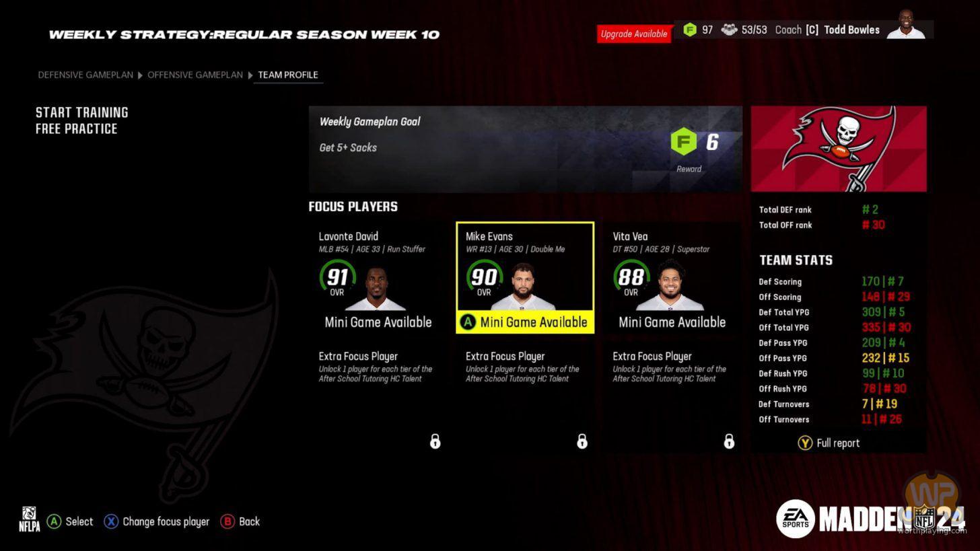Switch to the Offensive Gameplan tab
The width and height of the screenshot is (980, 551).
click(x=195, y=75)
